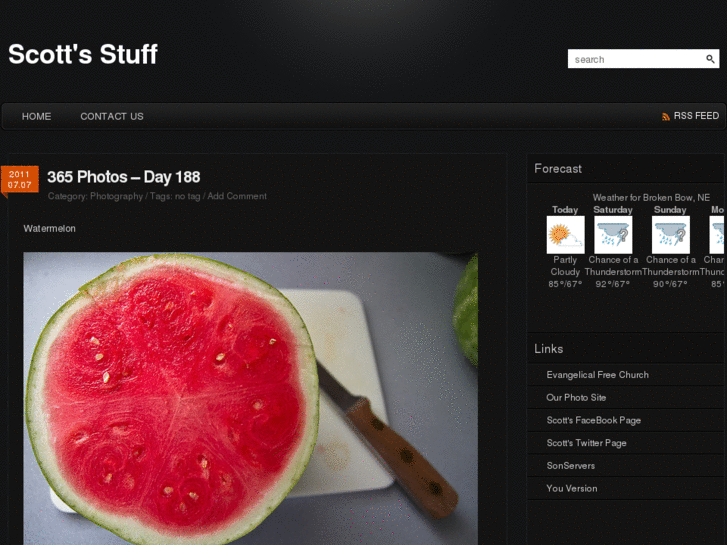Image resolution: width=727 pixels, height=545 pixels.
Task: Open the Contact Us menu item
Action: (112, 116)
